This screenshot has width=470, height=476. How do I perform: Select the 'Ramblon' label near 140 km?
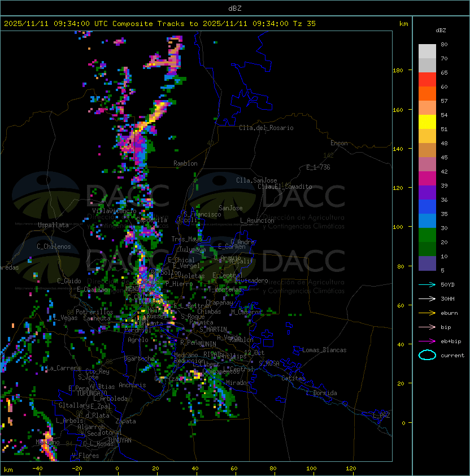185,163
